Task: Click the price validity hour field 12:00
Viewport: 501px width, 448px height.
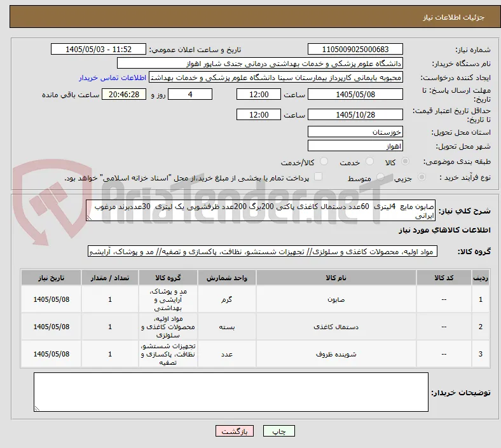Action: [259, 114]
